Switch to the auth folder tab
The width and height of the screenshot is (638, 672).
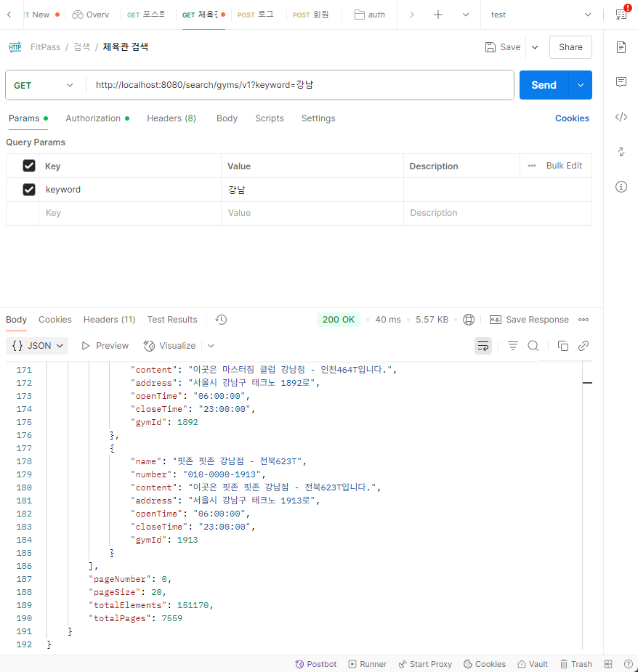(370, 15)
